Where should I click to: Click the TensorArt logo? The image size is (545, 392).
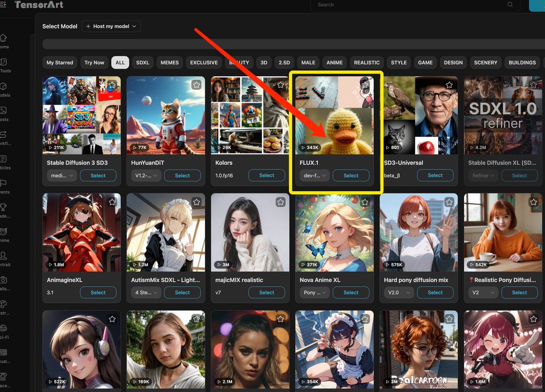pyautogui.click(x=39, y=5)
